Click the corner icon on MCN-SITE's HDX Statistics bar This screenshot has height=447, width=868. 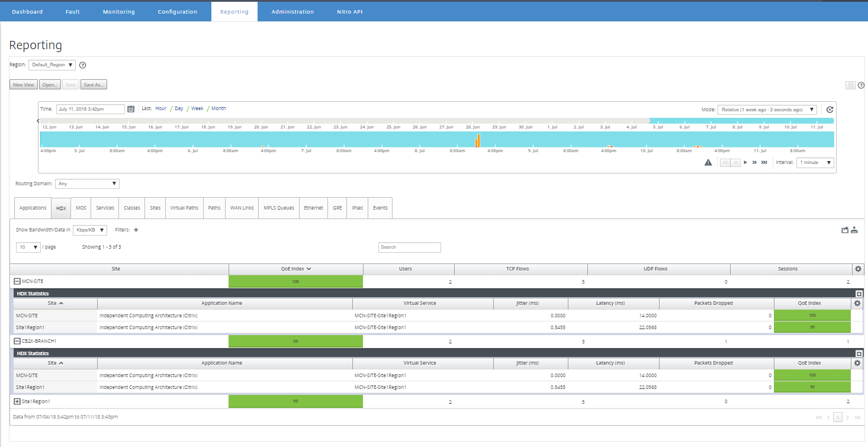coord(859,294)
